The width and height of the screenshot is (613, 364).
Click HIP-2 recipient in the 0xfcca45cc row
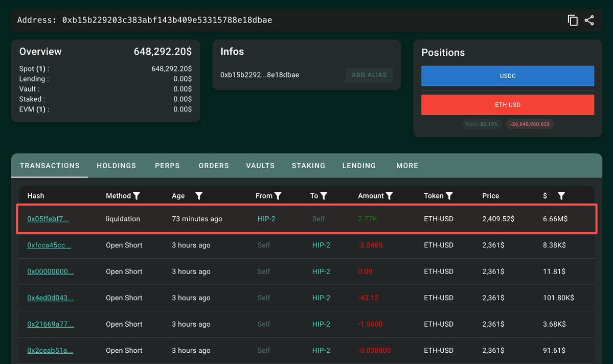click(321, 245)
